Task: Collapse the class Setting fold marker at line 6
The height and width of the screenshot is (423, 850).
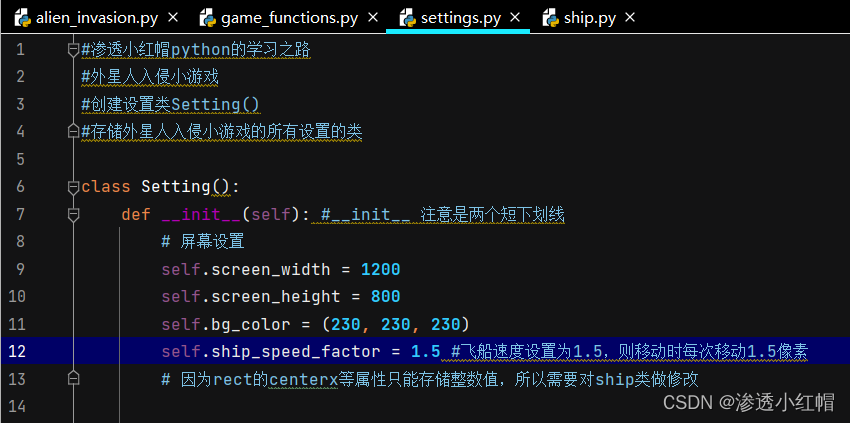Action: click(73, 187)
